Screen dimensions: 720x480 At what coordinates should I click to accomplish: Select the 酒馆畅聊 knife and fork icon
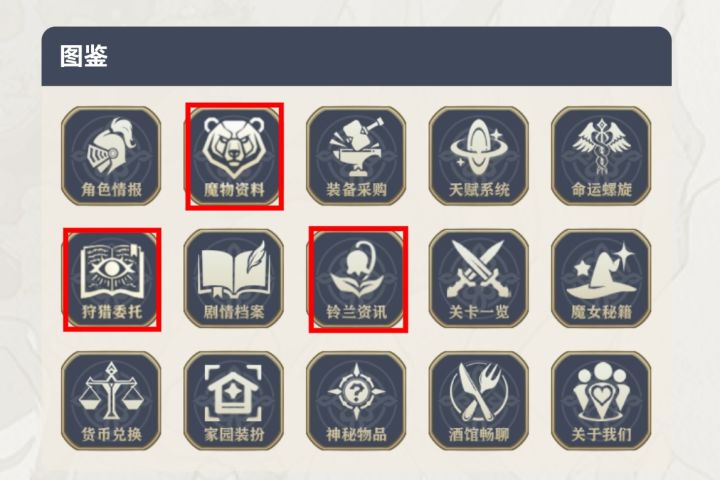(479, 401)
